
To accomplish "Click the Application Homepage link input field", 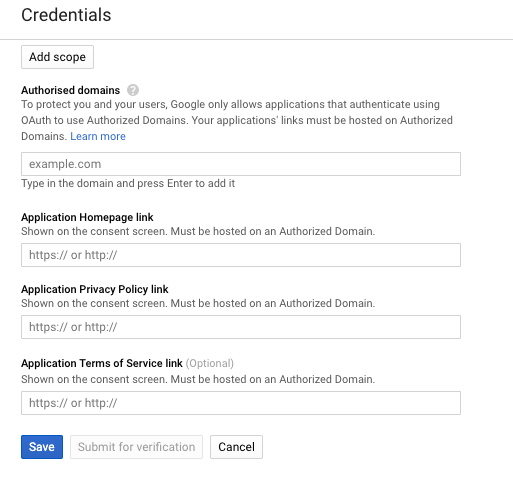I will [241, 255].
